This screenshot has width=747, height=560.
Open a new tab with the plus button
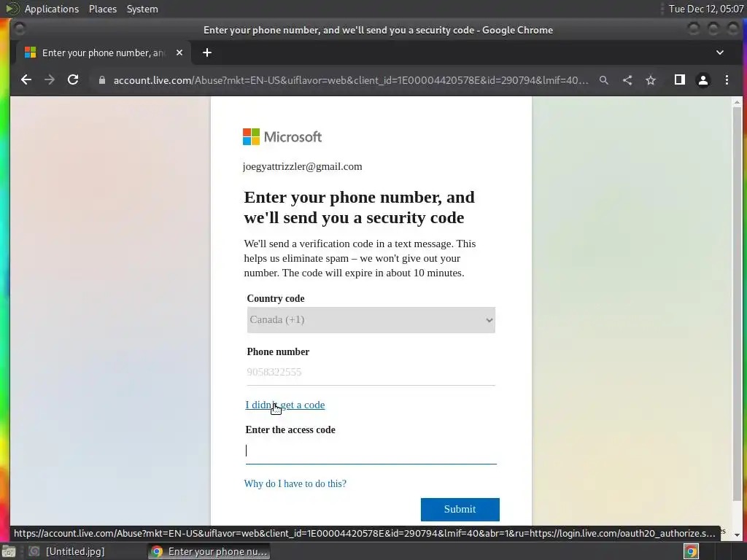tap(206, 52)
